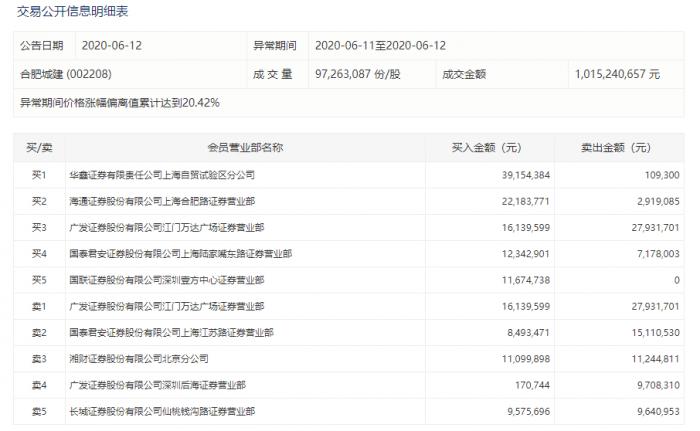Click the title 交易公开信息明细表

click(72, 11)
